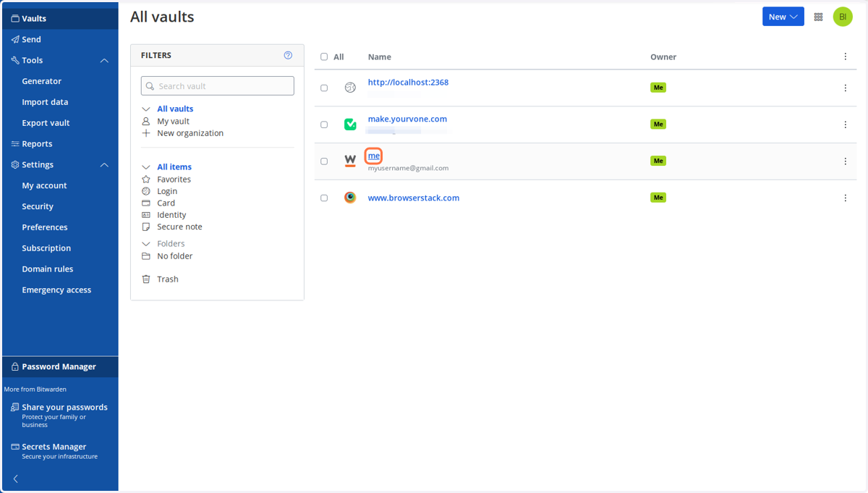Open the http://localhost:2368 item
Image resolution: width=868 pixels, height=493 pixels.
point(408,83)
